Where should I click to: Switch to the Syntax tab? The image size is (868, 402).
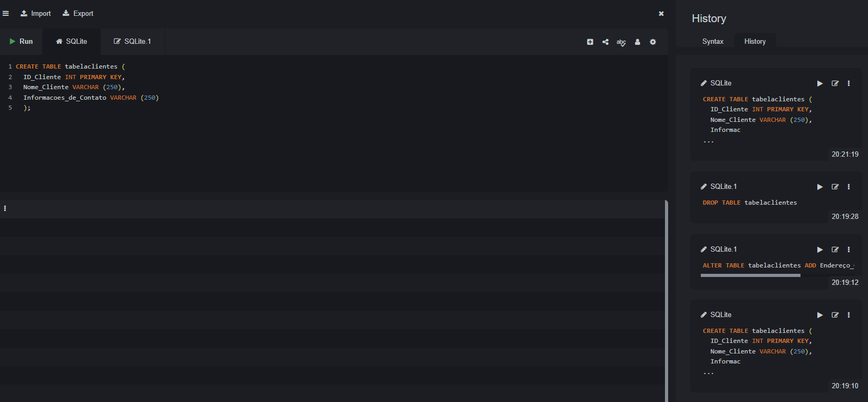pyautogui.click(x=712, y=42)
